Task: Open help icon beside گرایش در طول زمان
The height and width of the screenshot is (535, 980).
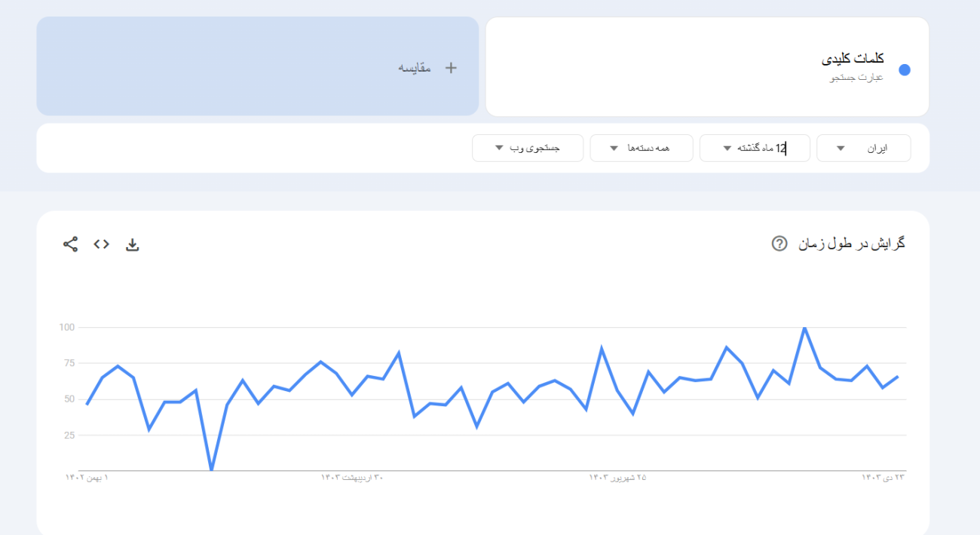Action: pos(779,243)
